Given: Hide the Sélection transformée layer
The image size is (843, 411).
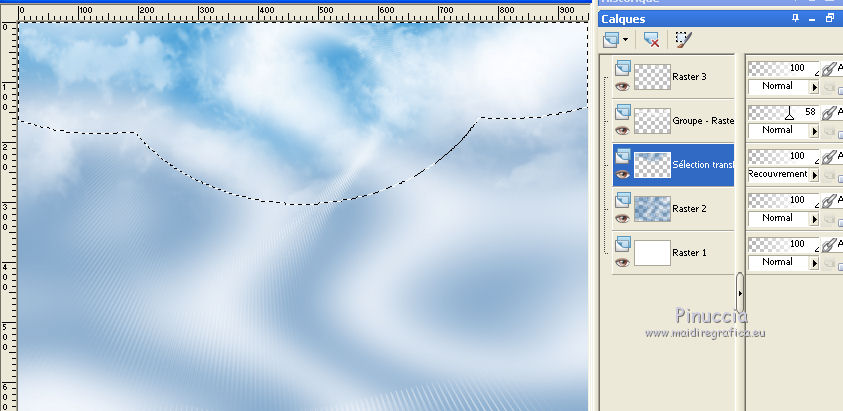Looking at the screenshot, I should coord(623,174).
